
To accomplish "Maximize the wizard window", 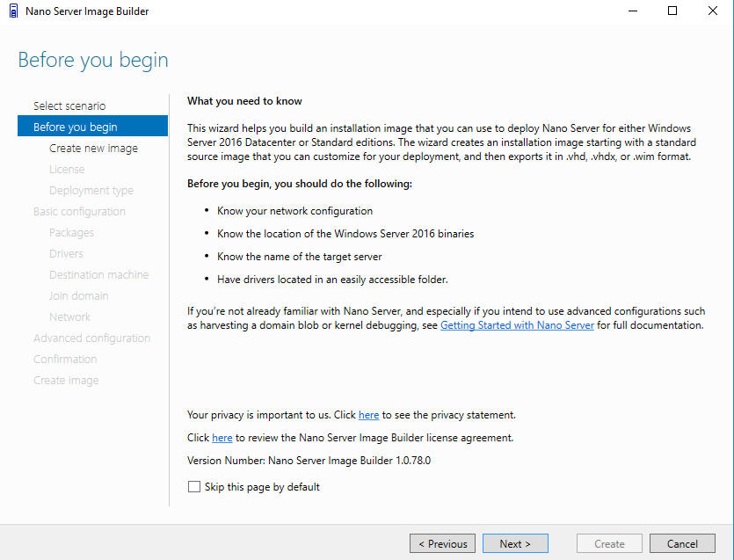I will [672, 11].
